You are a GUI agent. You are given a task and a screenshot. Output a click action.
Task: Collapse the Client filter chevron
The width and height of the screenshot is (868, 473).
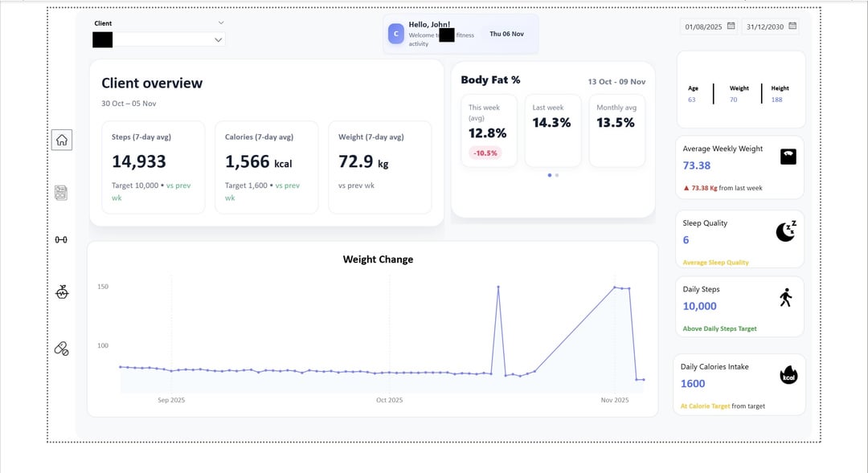221,22
